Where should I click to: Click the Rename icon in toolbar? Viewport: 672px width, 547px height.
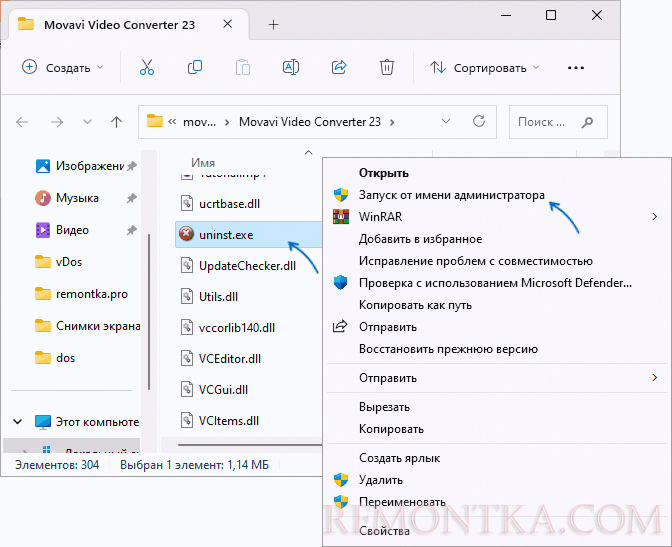[291, 67]
